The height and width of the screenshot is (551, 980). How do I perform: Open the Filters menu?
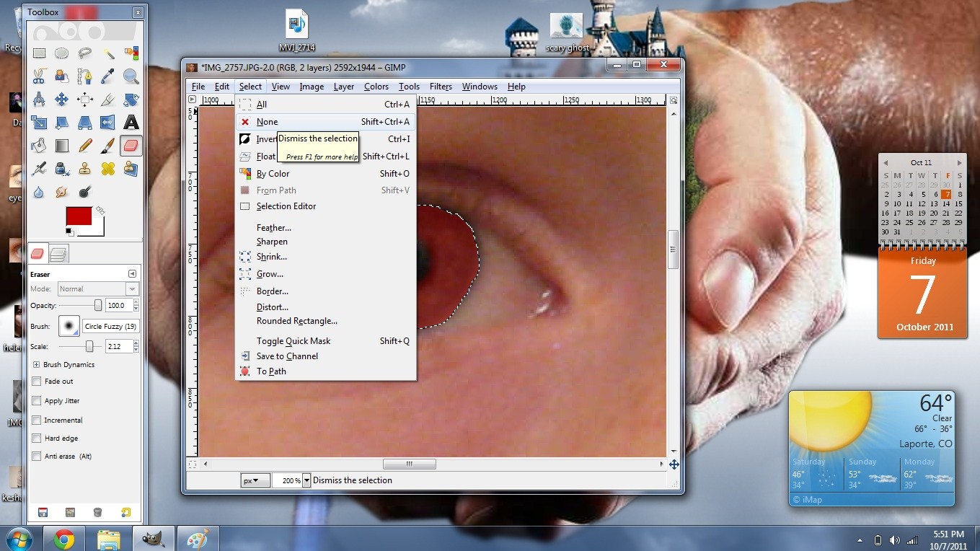tap(441, 87)
